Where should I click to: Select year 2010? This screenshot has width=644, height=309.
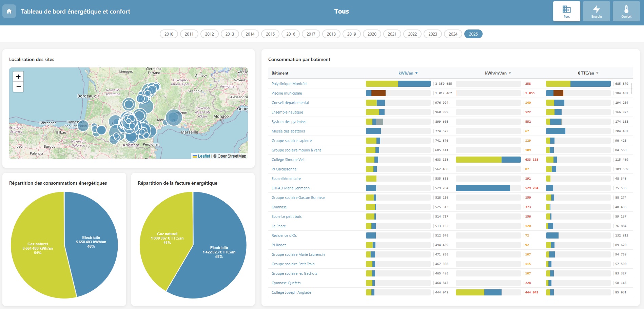click(169, 34)
